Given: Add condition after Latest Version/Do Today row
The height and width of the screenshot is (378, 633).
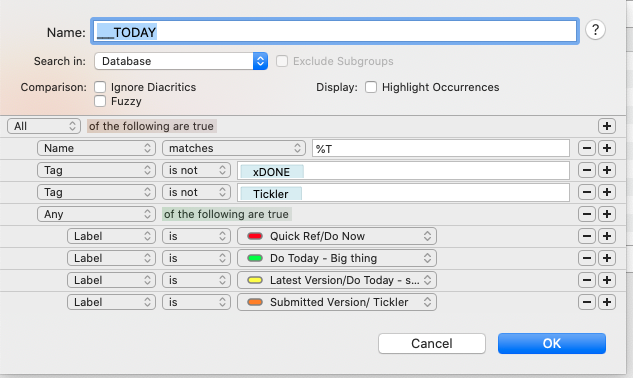Looking at the screenshot, I should tap(607, 280).
